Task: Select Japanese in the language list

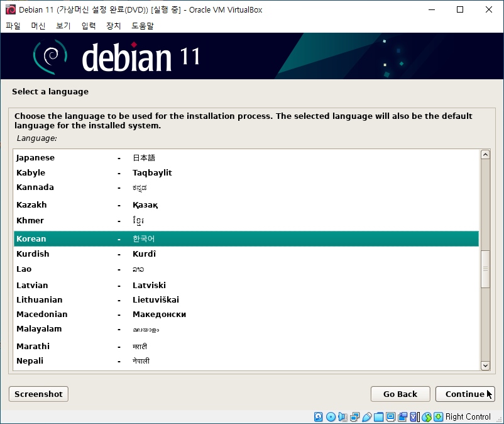Action: [246, 158]
